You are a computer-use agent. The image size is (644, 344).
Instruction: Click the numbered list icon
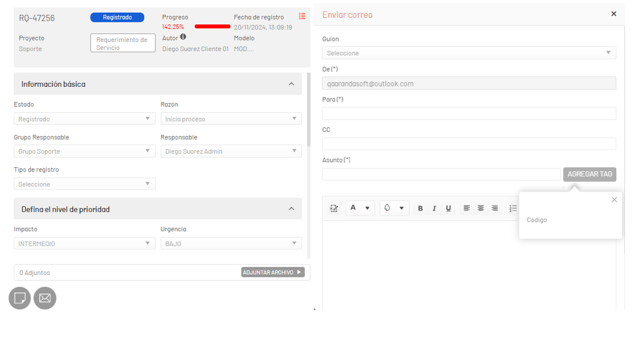(x=513, y=208)
